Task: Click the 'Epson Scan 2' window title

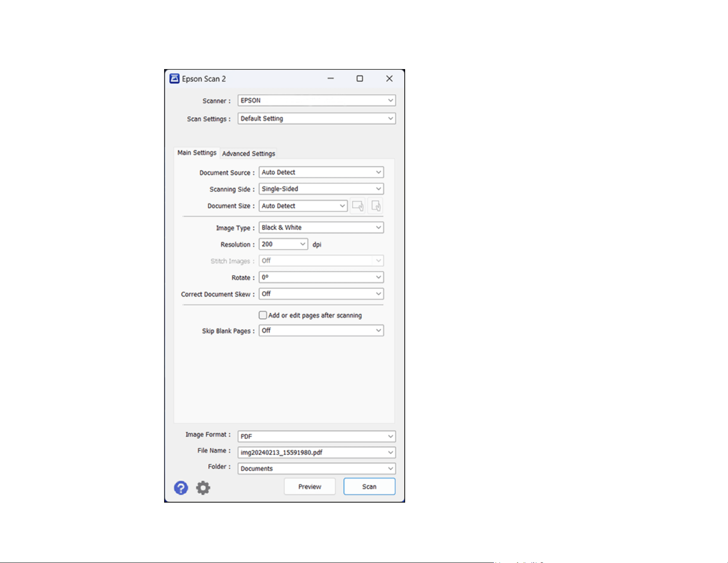Action: (x=204, y=79)
